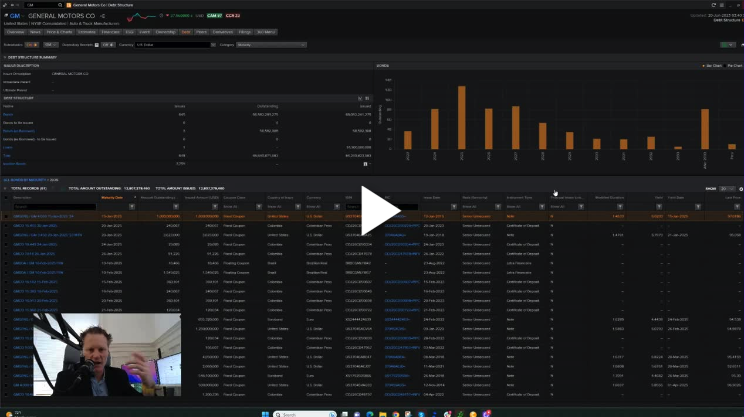This screenshot has height=417, width=745.
Task: Tick the Guaranty Records checkbox
Action: pyautogui.click(x=96, y=45)
